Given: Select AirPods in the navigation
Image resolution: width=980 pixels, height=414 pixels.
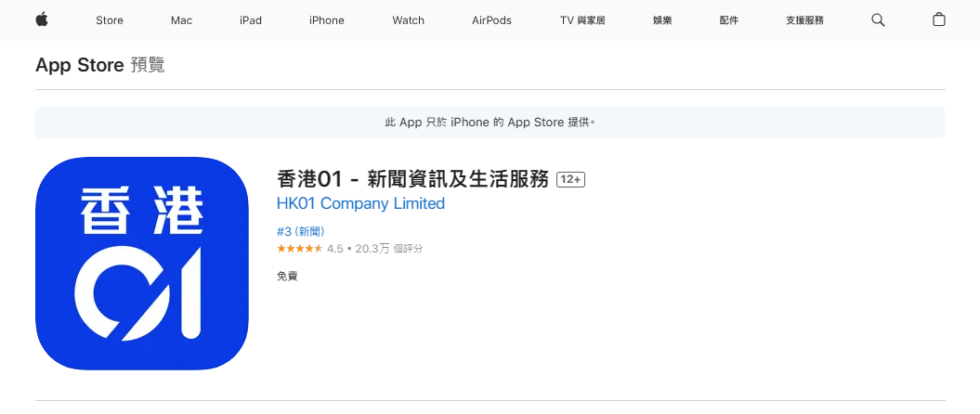Looking at the screenshot, I should coord(491,20).
